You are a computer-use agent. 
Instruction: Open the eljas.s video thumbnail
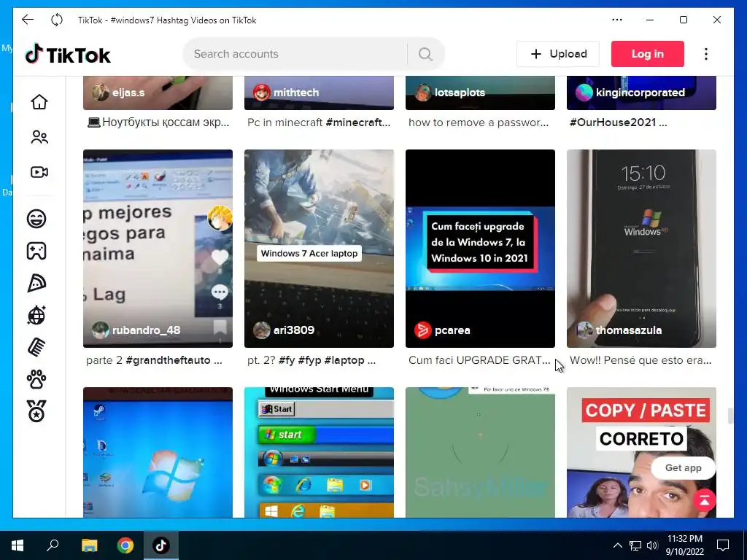158,93
